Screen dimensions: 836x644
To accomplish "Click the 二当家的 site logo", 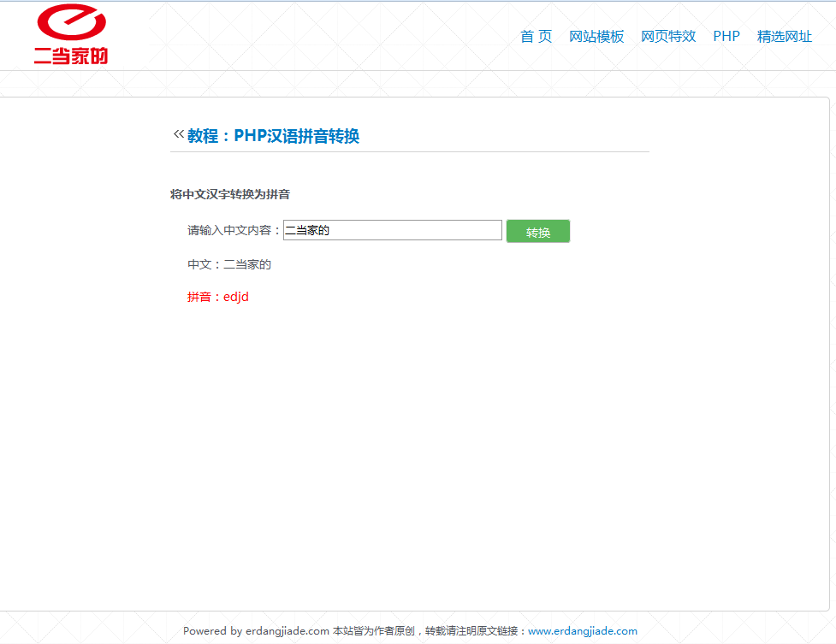I will coord(71,34).
